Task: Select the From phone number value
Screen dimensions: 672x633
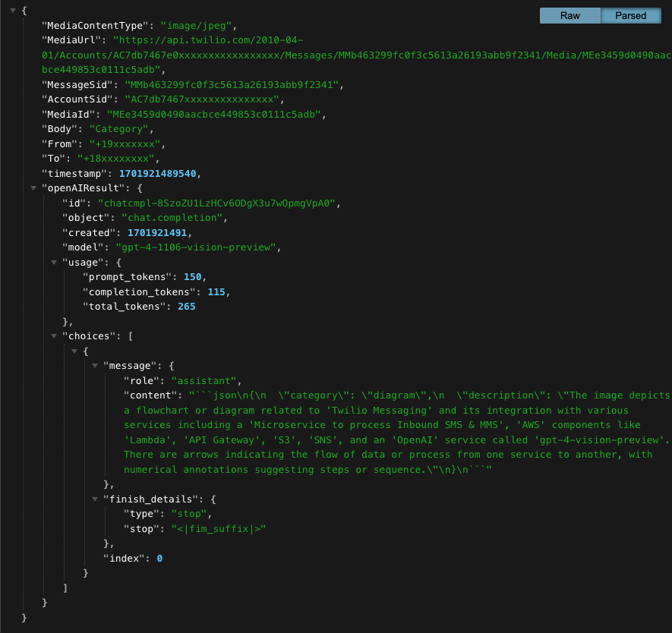Action: 125,144
